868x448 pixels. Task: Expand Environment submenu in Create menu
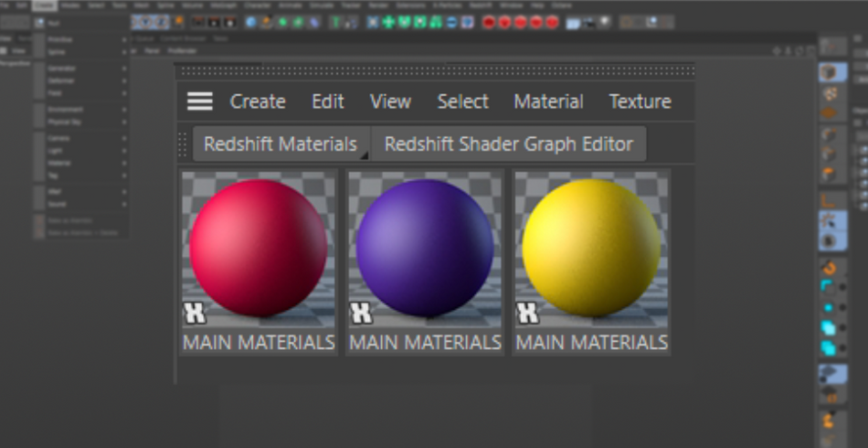(x=80, y=110)
